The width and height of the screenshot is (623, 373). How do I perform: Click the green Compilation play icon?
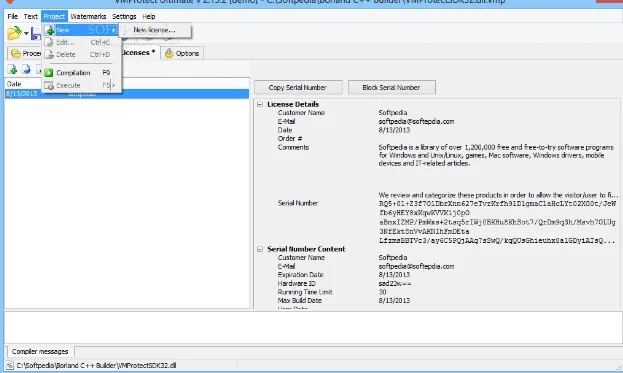click(x=48, y=73)
